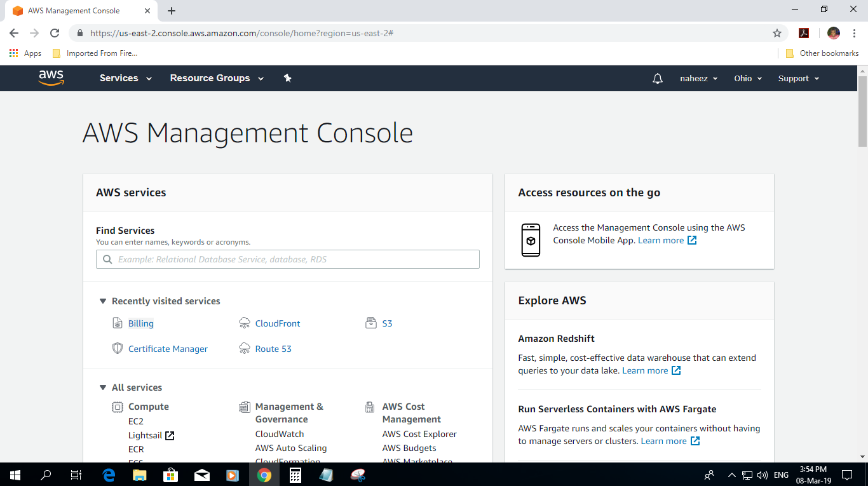Open the Windows action center notifications icon
868x486 pixels.
coord(847,475)
